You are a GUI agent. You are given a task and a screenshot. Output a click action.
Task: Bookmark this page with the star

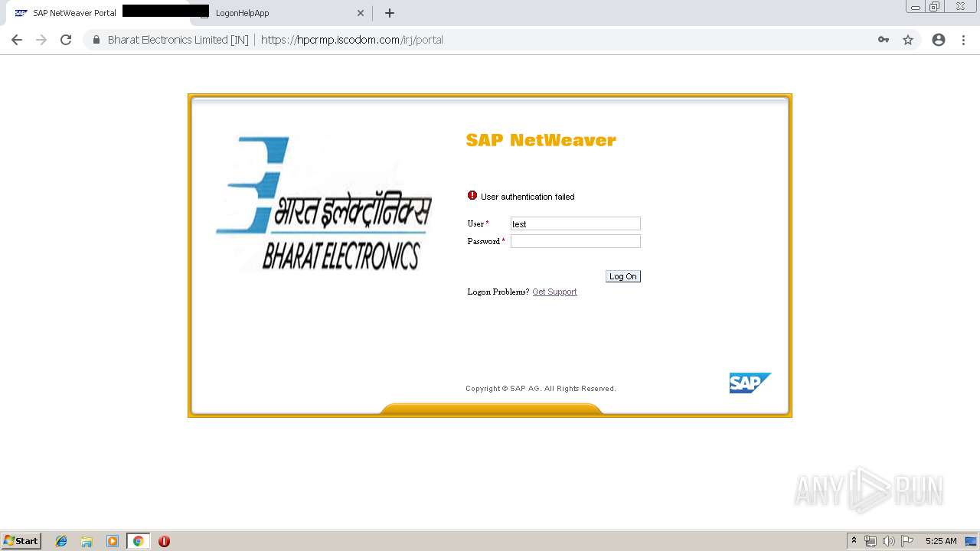click(908, 40)
